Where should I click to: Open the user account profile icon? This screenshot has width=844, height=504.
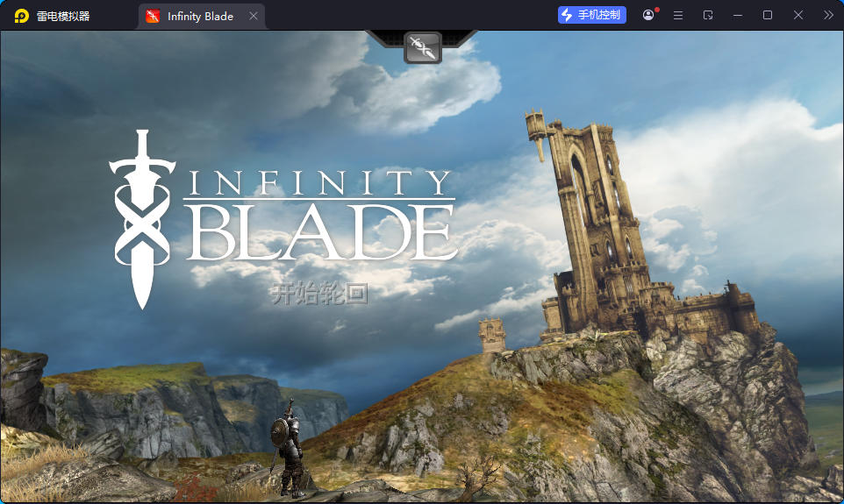pyautogui.click(x=648, y=15)
